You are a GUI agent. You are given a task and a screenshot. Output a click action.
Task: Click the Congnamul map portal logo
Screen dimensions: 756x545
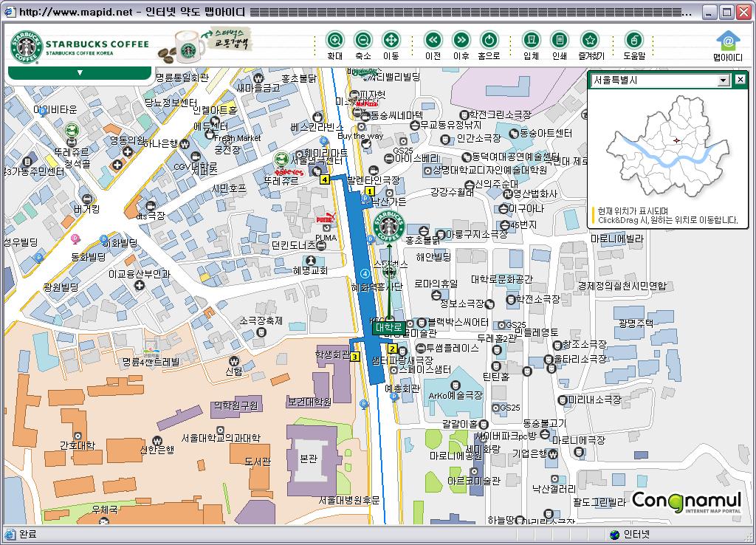pyautogui.click(x=687, y=503)
